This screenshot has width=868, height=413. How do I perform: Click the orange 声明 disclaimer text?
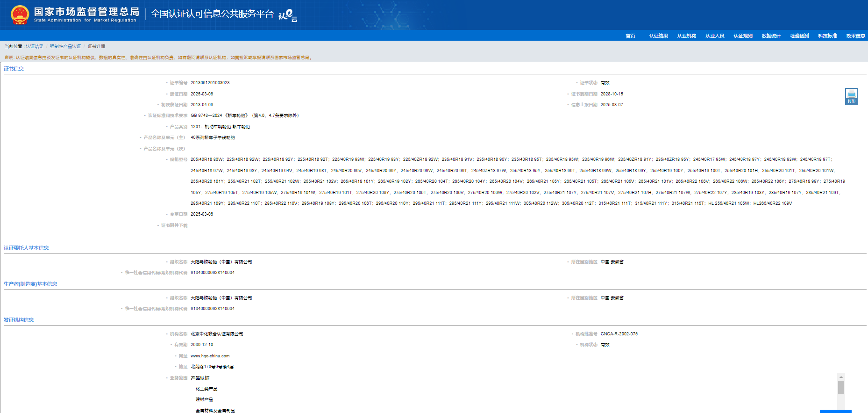click(158, 58)
